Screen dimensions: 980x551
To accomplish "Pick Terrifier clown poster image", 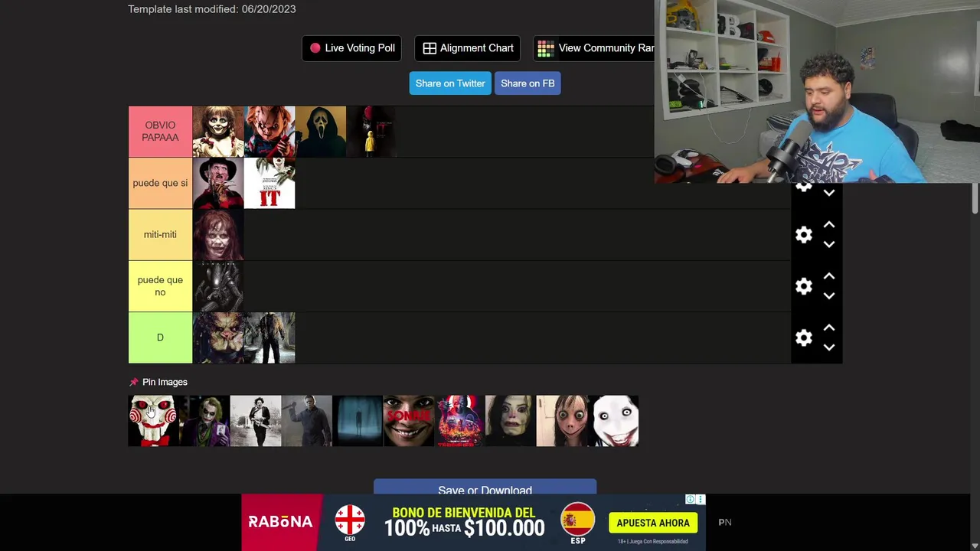I will tap(460, 421).
